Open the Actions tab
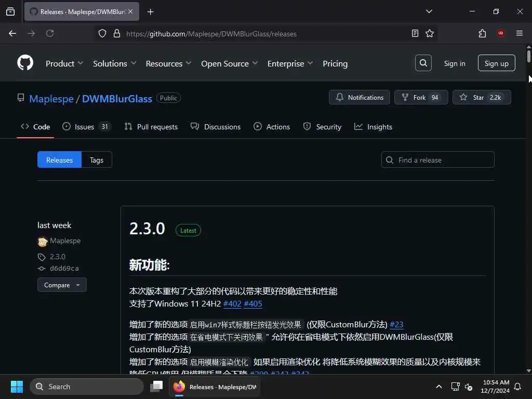532x399 pixels. coord(271,127)
